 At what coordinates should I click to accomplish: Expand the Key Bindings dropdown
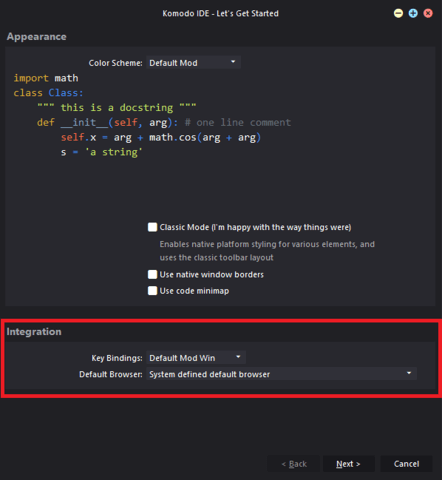click(x=196, y=358)
